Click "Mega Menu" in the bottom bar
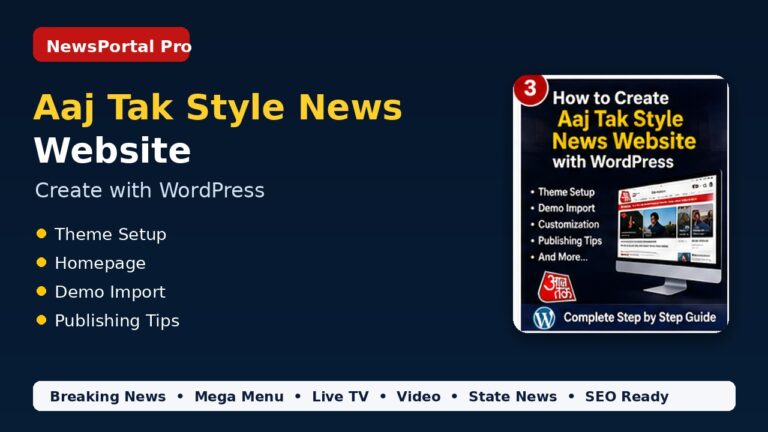Screen dimensions: 768x432 [x=239, y=396]
